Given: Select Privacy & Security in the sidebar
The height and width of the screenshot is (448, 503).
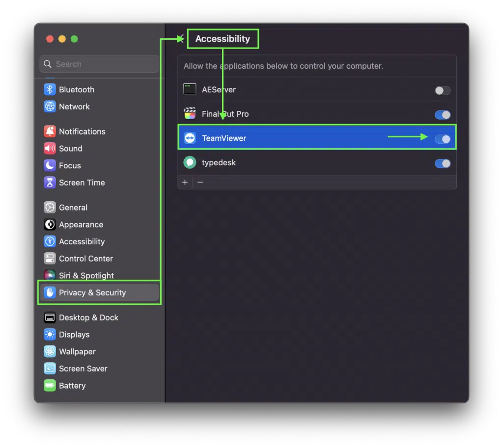Looking at the screenshot, I should [x=99, y=292].
